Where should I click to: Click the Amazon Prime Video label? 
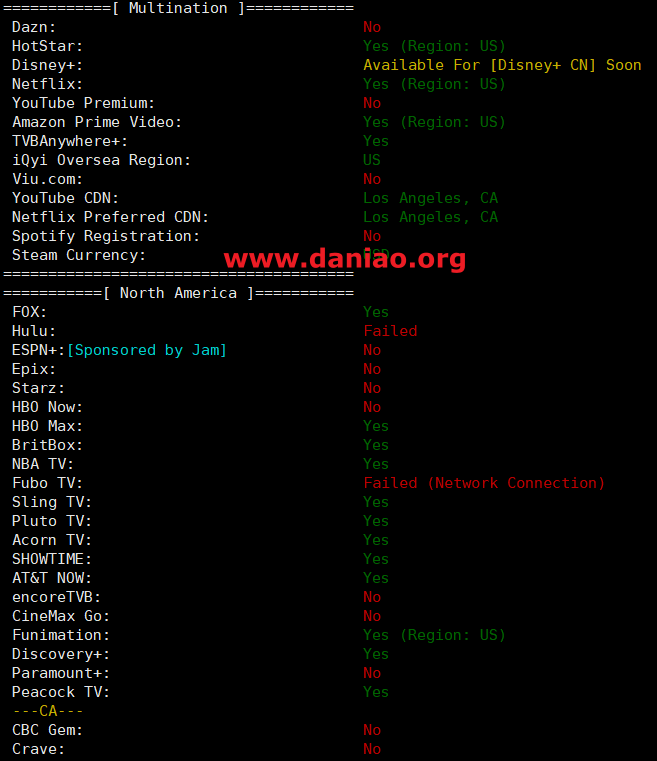(x=97, y=122)
